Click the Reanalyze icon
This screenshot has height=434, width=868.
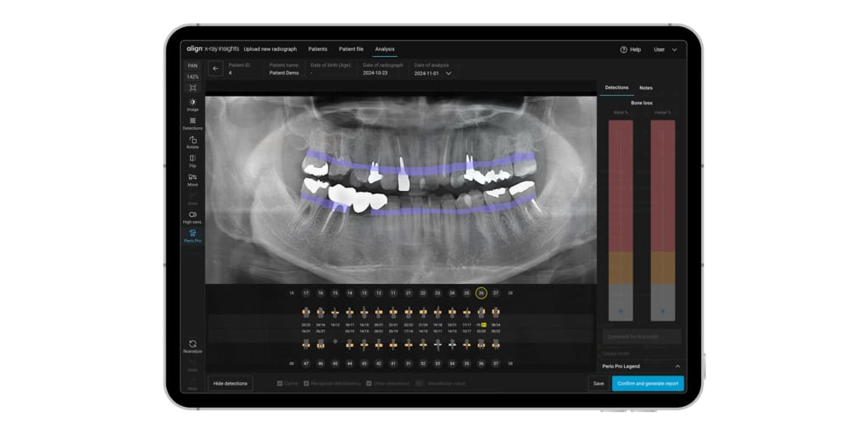click(192, 346)
